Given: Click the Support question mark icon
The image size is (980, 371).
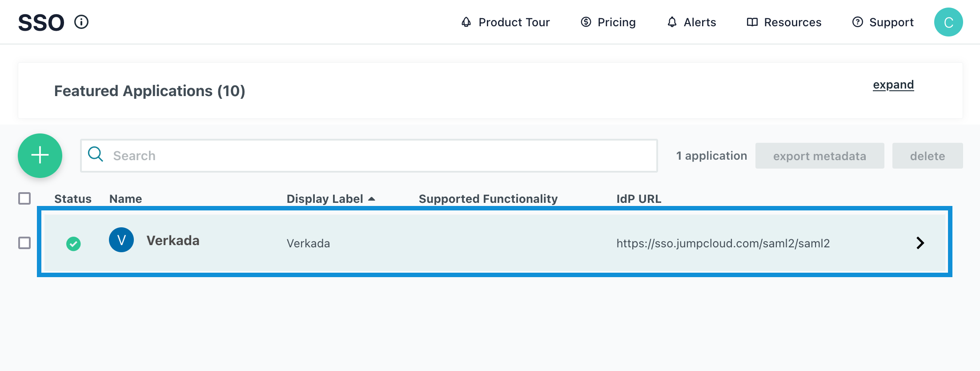Looking at the screenshot, I should tap(857, 22).
